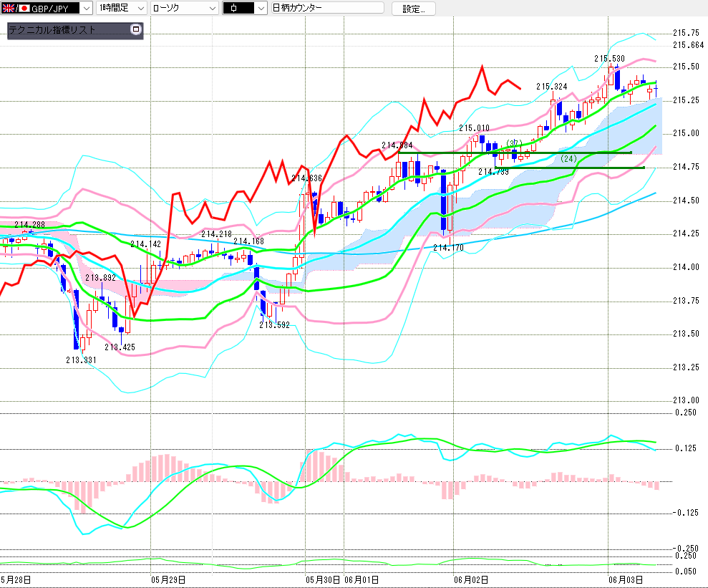Select the 213.331 low price label
This screenshot has height=588, width=708.
point(82,360)
